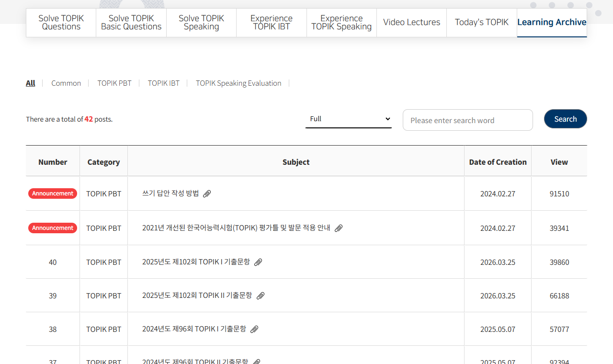
Task: Select the Learning Archive tab
Action: coord(552,23)
